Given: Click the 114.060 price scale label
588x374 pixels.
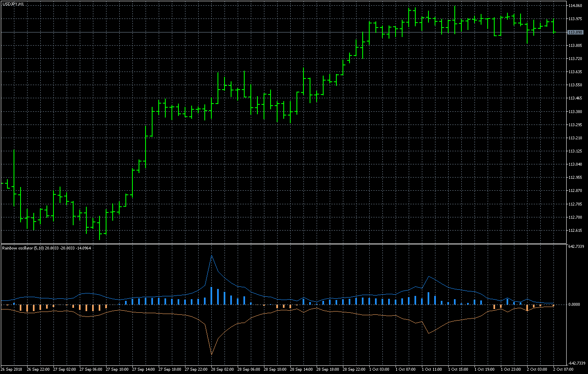Looking at the screenshot, I should pos(575,6).
